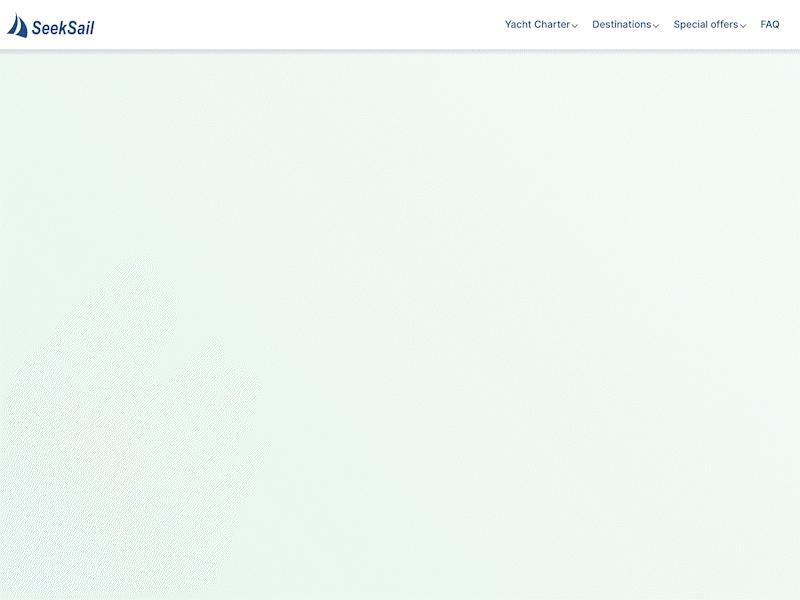The image size is (800, 600).
Task: Open the Yacht Charter menu
Action: coord(537,24)
